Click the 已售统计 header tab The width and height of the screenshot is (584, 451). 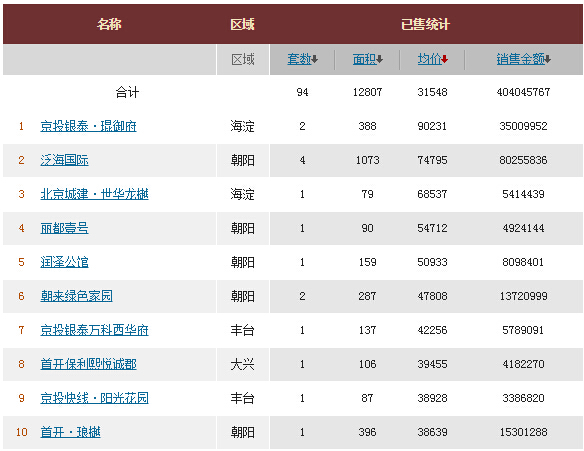click(425, 24)
